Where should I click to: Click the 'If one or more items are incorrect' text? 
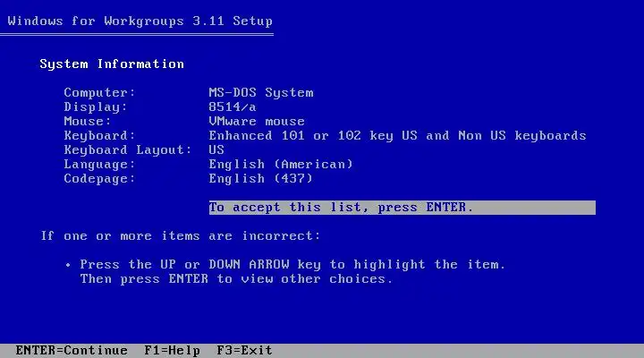(181, 236)
